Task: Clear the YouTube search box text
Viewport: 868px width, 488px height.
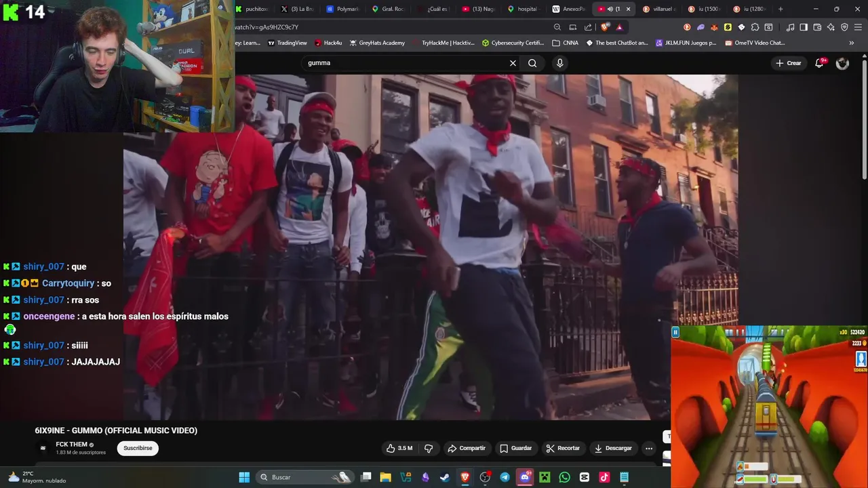Action: point(513,63)
